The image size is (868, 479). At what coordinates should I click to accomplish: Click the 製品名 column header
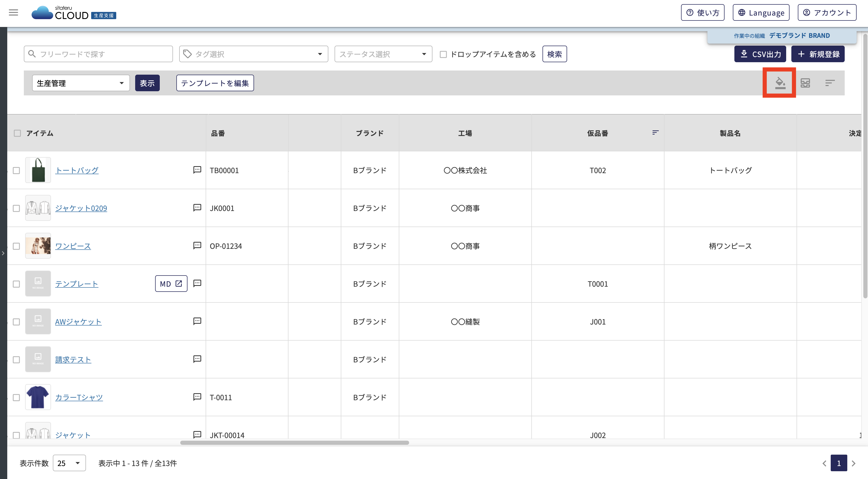pyautogui.click(x=730, y=133)
